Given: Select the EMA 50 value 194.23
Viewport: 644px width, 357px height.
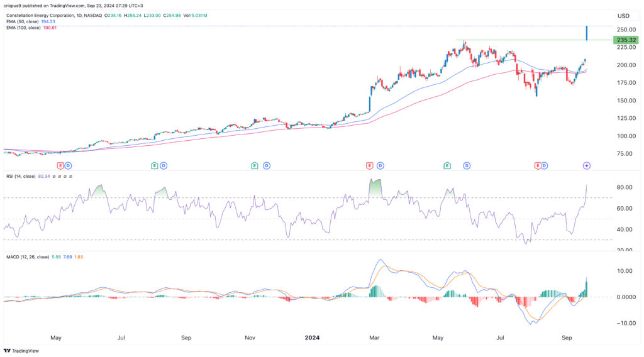Looking at the screenshot, I should pos(48,21).
